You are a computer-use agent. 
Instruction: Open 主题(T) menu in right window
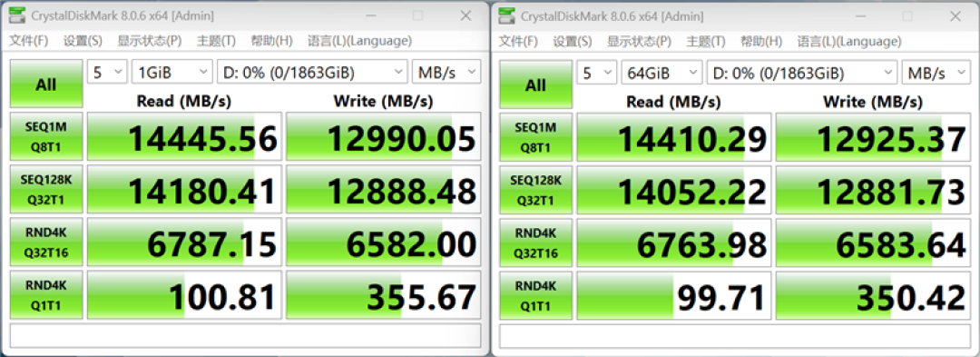click(x=706, y=41)
